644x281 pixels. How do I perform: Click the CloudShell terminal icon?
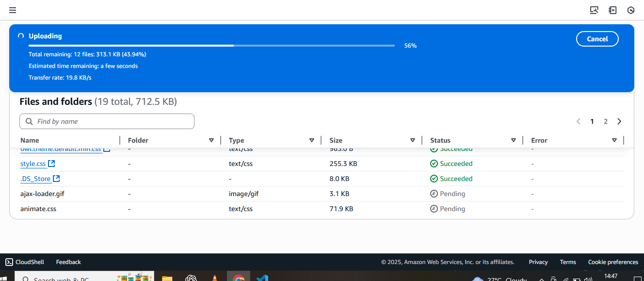point(9,262)
